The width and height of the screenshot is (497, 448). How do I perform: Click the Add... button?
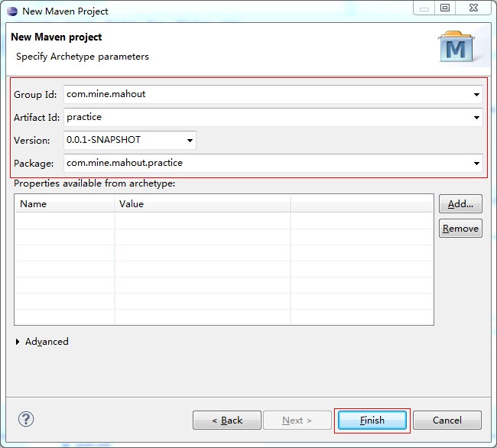460,203
